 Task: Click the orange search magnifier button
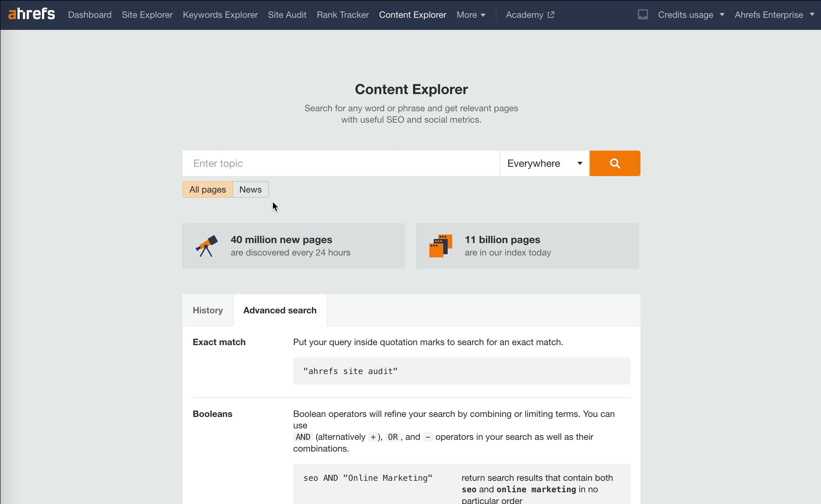615,163
